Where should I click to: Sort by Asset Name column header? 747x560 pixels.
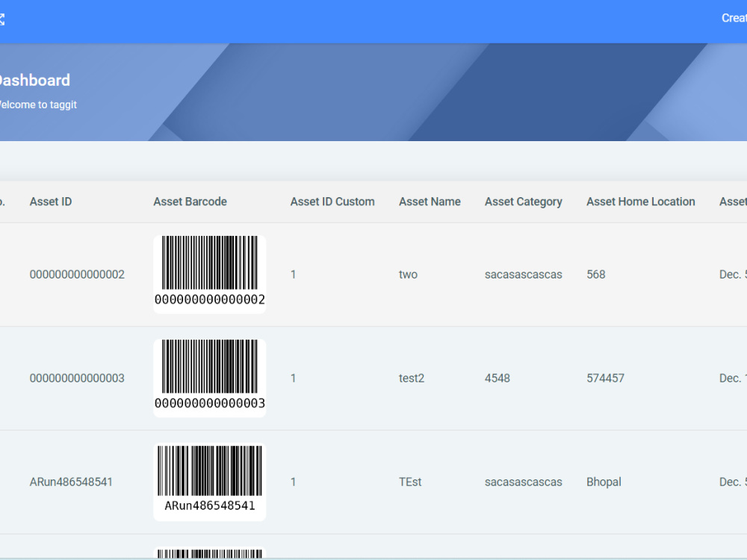click(x=430, y=202)
